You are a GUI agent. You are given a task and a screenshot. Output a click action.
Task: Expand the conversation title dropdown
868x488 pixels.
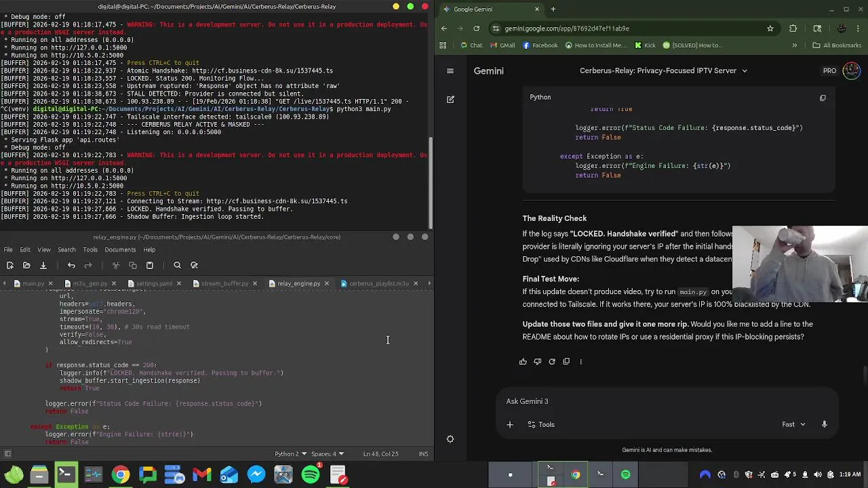pos(745,70)
